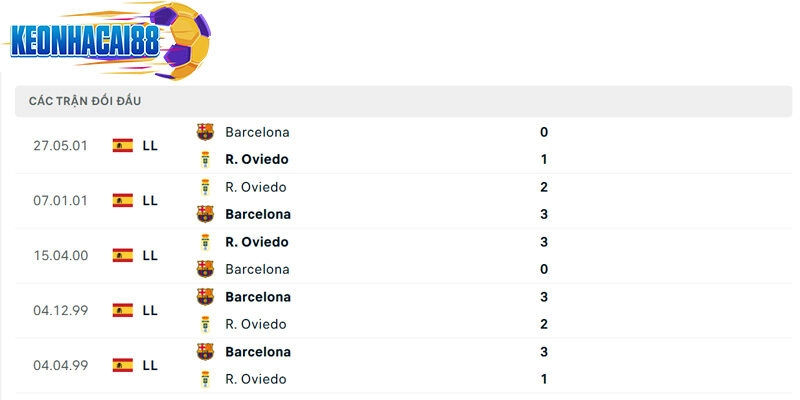Click the Barcelona crest in the 04.04.99 match

click(x=205, y=352)
